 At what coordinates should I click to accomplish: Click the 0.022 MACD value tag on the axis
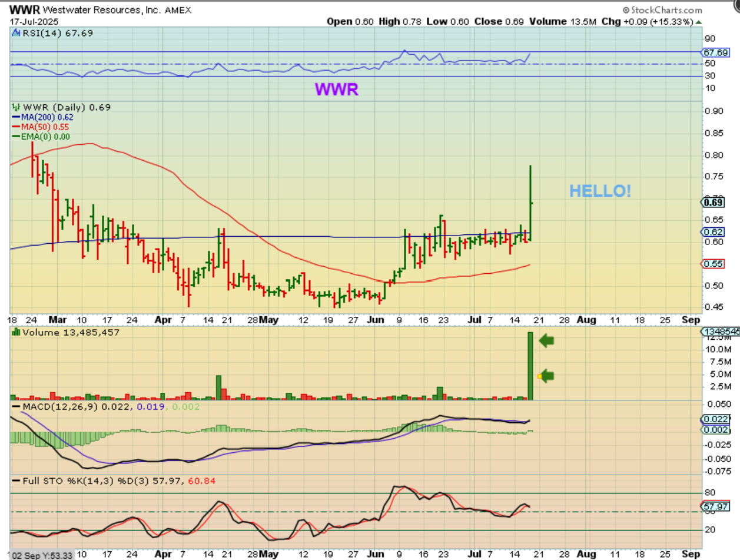click(716, 419)
